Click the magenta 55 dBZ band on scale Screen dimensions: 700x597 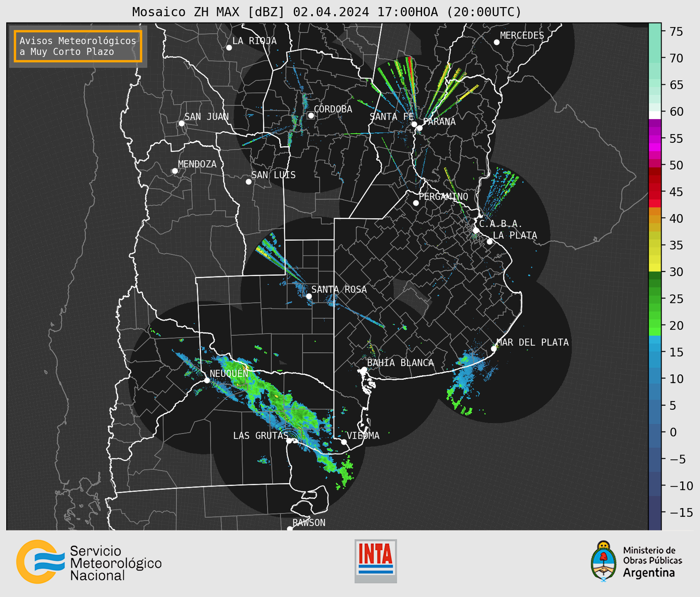(x=655, y=138)
